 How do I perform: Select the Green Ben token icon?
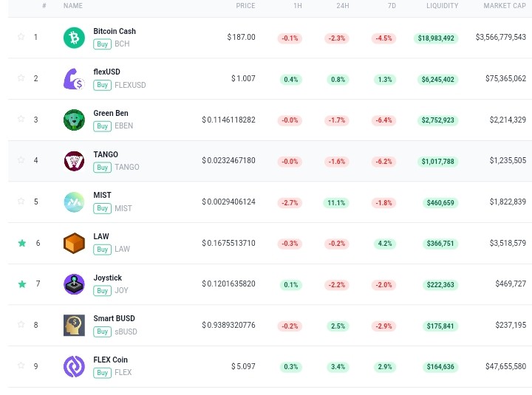point(74,120)
